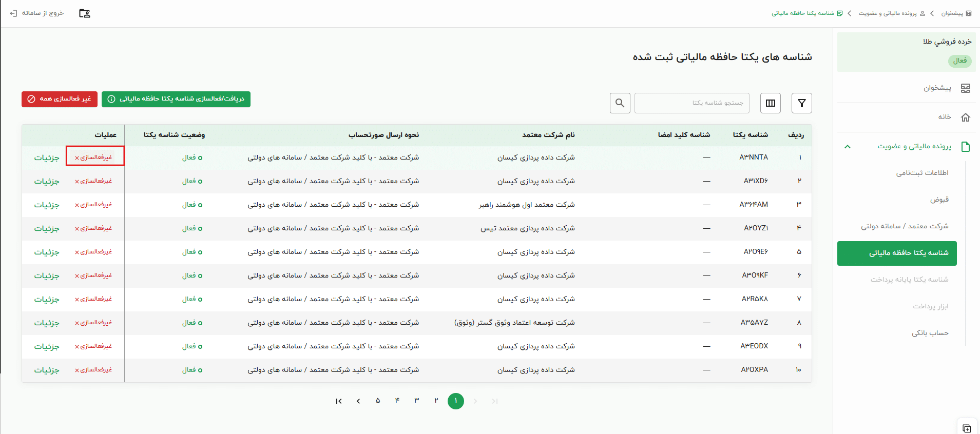Click the green دریافت/فعالسازی شناسه یکتا button
The width and height of the screenshot is (980, 434).
tap(176, 99)
